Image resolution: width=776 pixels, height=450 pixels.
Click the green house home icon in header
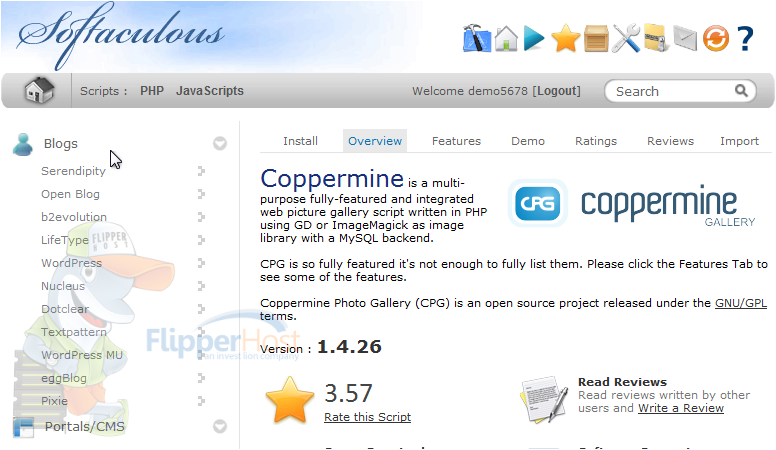click(x=506, y=38)
